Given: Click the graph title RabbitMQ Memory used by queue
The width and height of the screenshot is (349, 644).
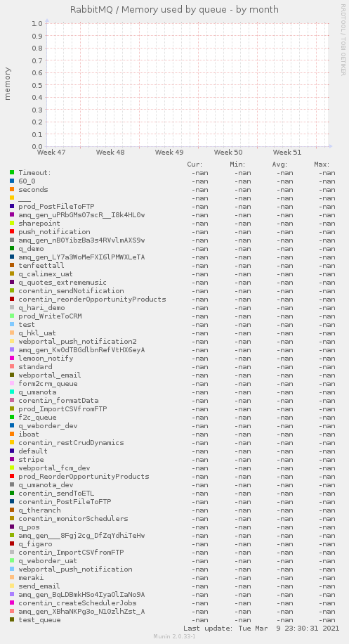Looking at the screenshot, I should pyautogui.click(x=174, y=9).
